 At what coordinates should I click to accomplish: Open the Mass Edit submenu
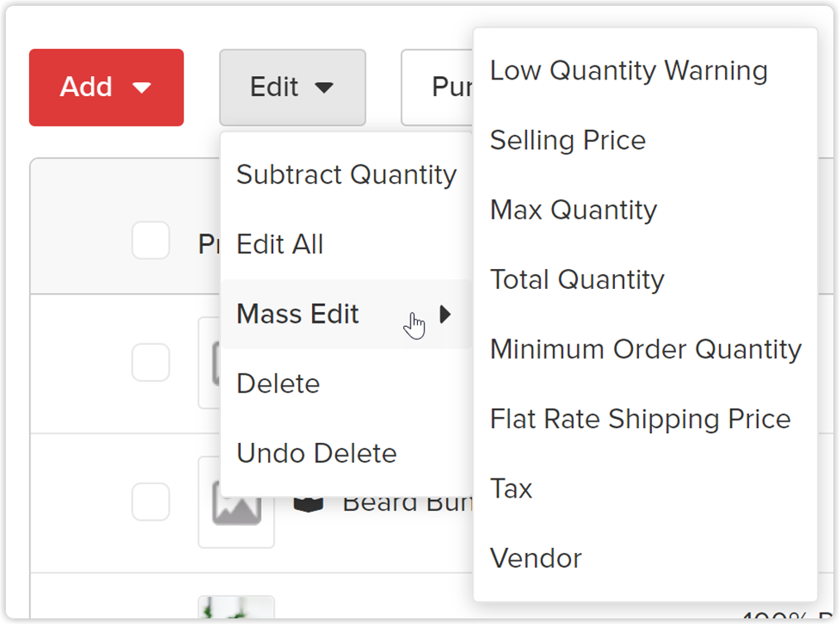point(346,314)
